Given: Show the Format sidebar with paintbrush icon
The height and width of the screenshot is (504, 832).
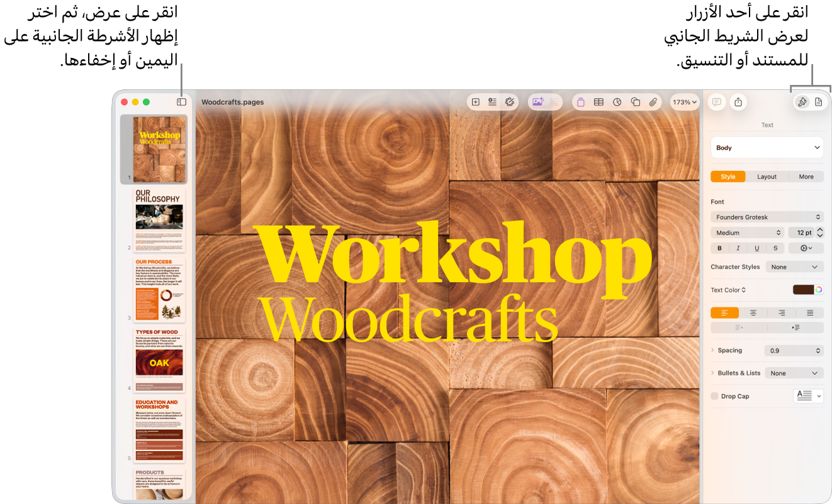Looking at the screenshot, I should 802,102.
